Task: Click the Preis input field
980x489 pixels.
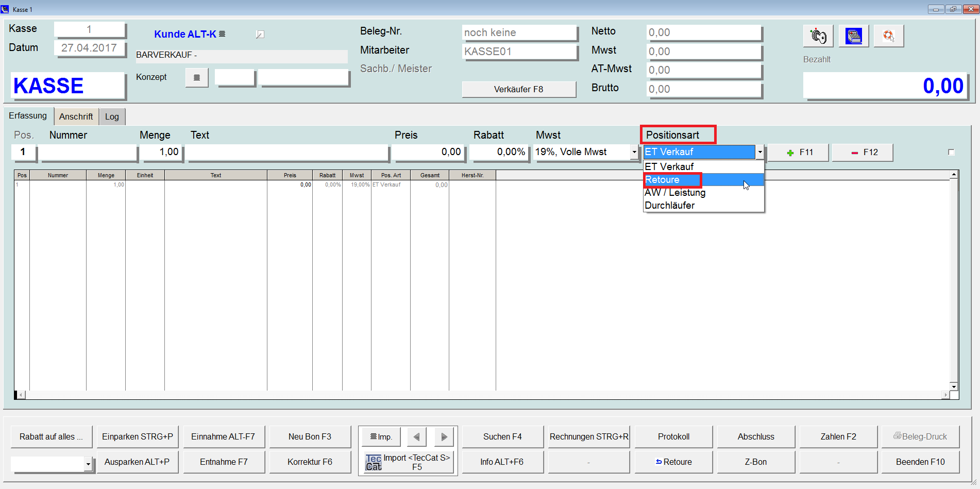Action: point(428,152)
